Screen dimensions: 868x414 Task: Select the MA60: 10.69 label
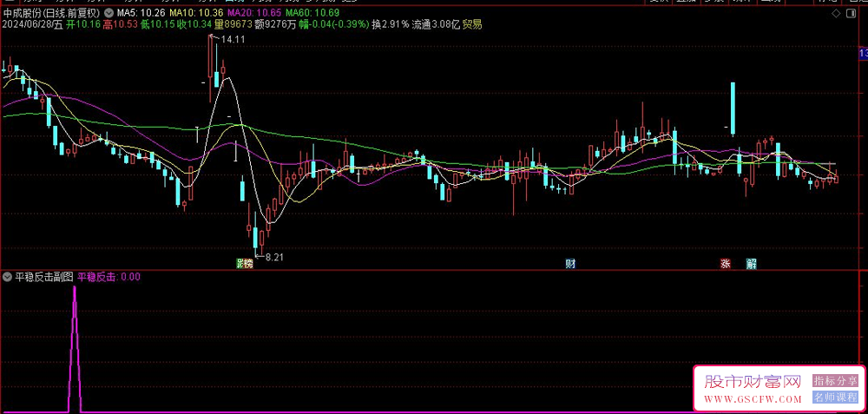[x=312, y=13]
